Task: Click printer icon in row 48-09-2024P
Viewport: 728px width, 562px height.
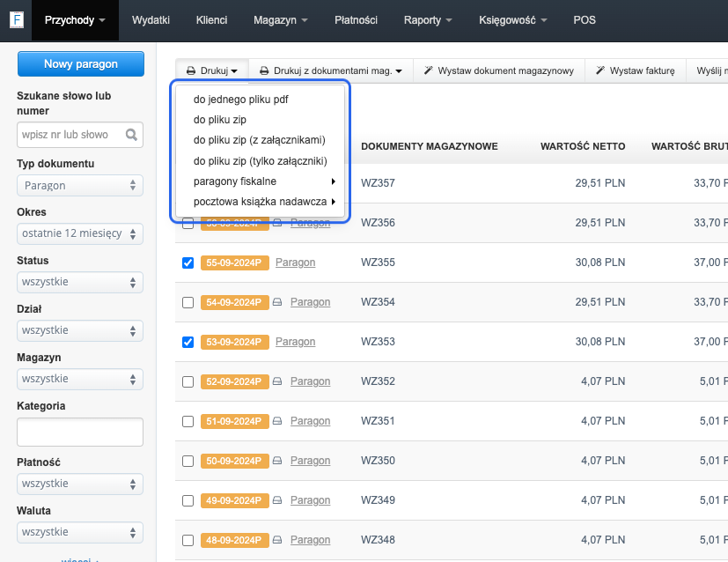Action: pyautogui.click(x=277, y=540)
